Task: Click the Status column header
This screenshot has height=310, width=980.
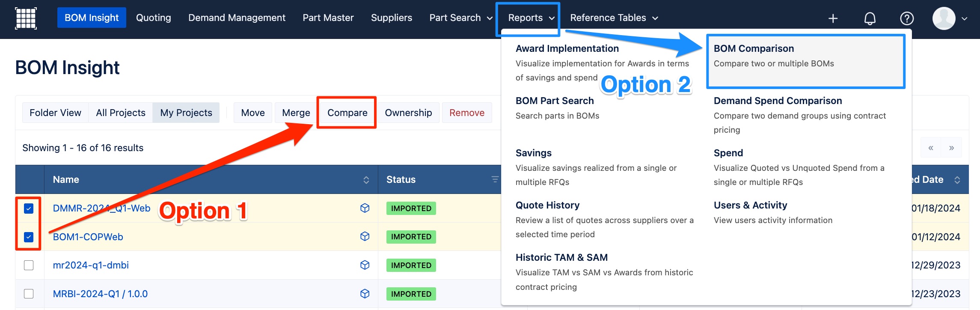Action: pyautogui.click(x=440, y=179)
